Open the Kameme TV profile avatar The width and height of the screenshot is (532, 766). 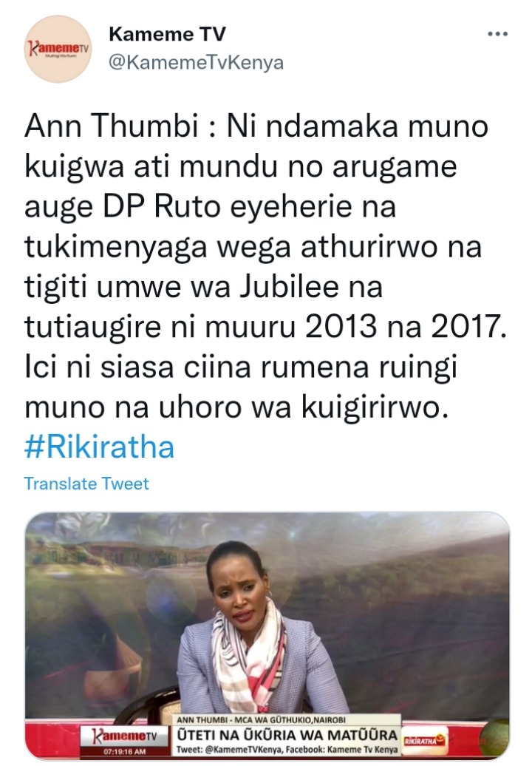(58, 49)
